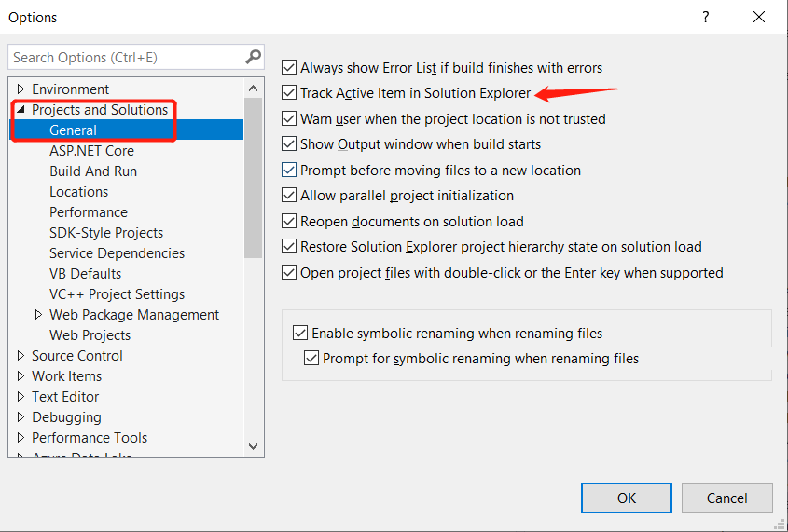This screenshot has height=532, width=788.
Task: Open VC++ Project Settings page
Action: (118, 294)
